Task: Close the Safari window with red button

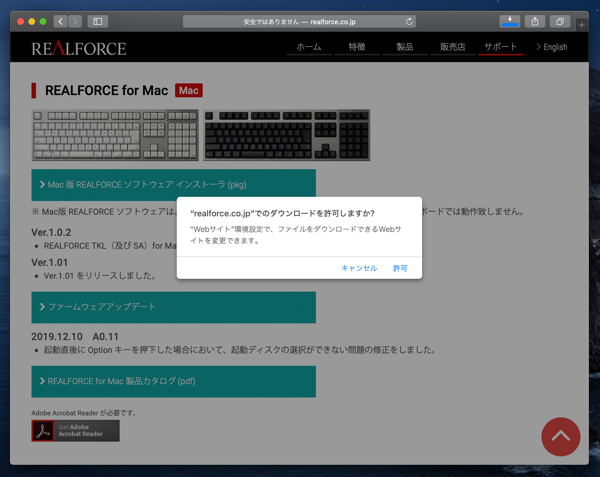Action: pyautogui.click(x=21, y=21)
